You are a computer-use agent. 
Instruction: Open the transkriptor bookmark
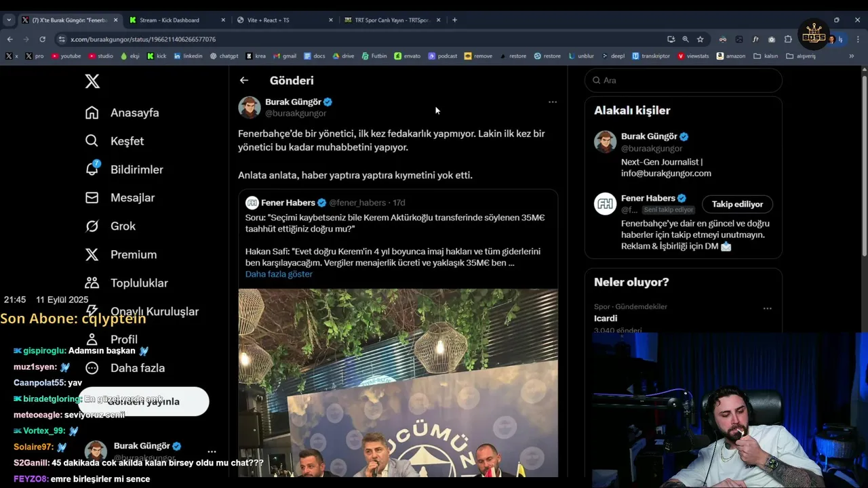pos(651,56)
